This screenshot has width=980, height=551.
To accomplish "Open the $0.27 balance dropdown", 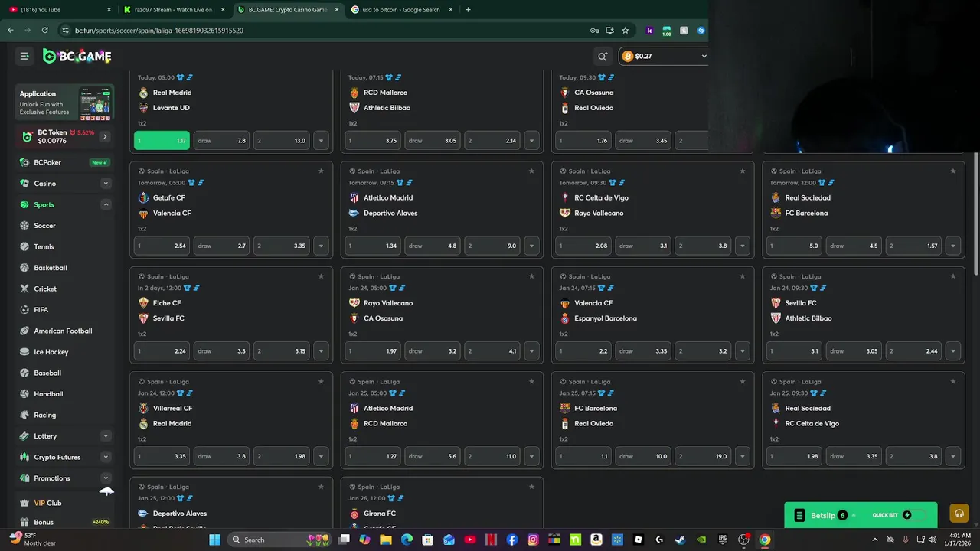I will pyautogui.click(x=663, y=56).
